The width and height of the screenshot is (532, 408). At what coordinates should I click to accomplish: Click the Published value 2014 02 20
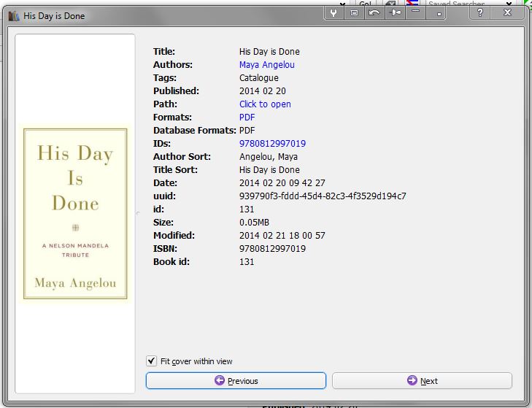[x=263, y=91]
